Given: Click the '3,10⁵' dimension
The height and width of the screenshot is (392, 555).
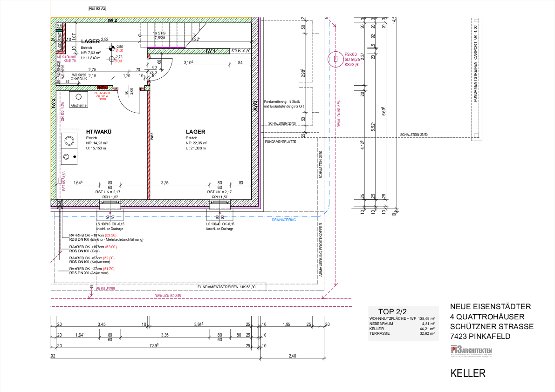Looking at the screenshot, I should [188, 62].
